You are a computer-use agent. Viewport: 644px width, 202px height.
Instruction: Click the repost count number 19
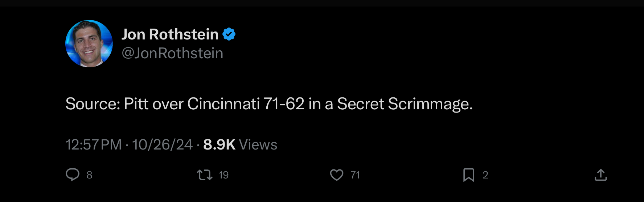click(223, 175)
